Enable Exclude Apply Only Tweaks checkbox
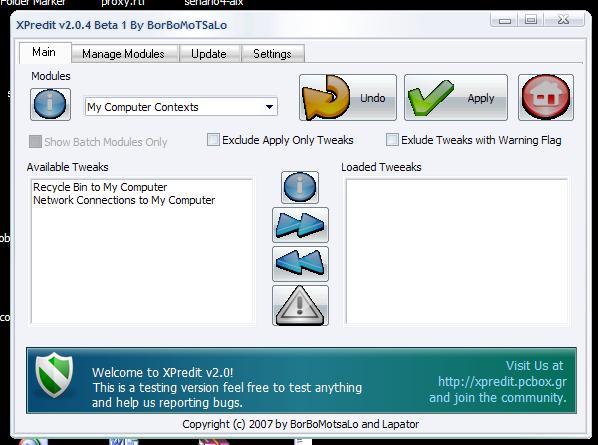 213,140
